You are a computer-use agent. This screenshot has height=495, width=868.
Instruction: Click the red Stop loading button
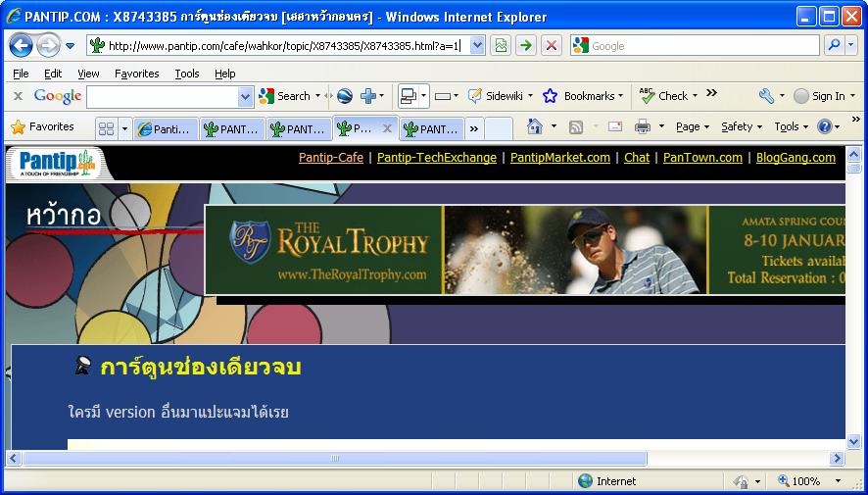tap(552, 45)
